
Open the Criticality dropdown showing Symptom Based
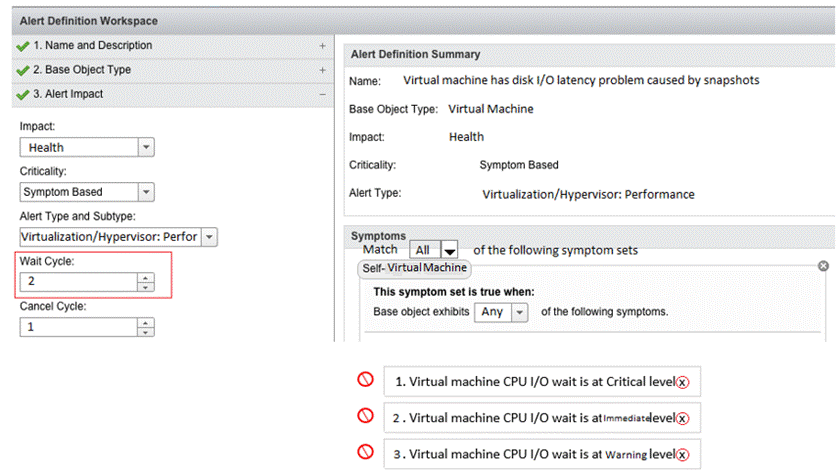[146, 192]
